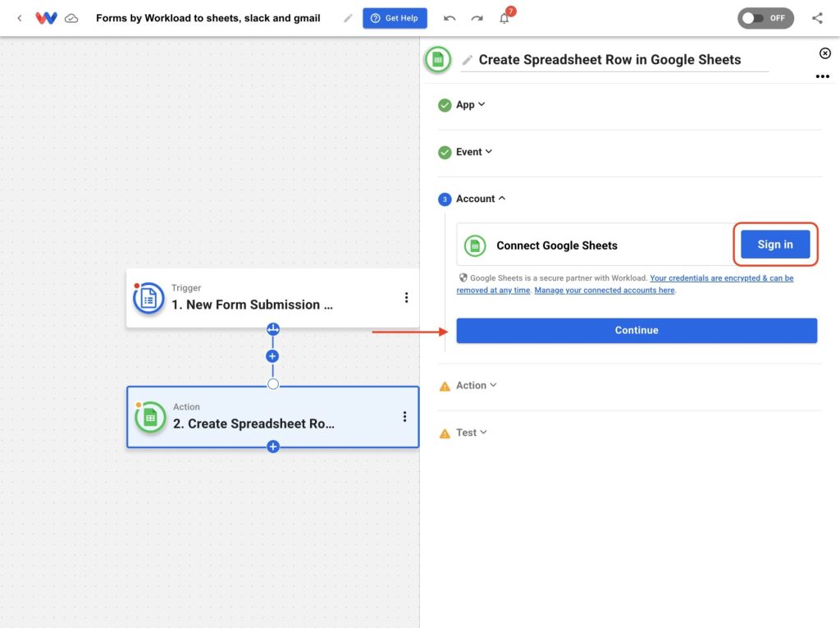Add a step below the action node

(272, 447)
